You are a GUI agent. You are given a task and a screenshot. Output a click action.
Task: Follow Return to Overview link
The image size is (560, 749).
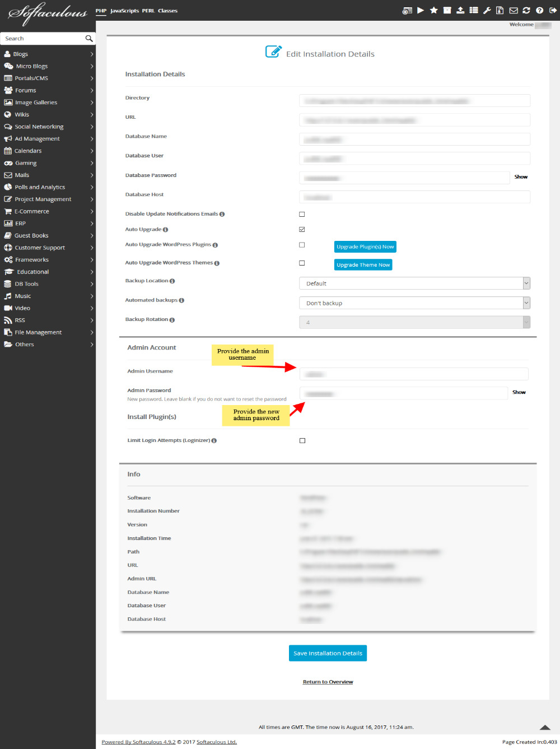click(328, 682)
